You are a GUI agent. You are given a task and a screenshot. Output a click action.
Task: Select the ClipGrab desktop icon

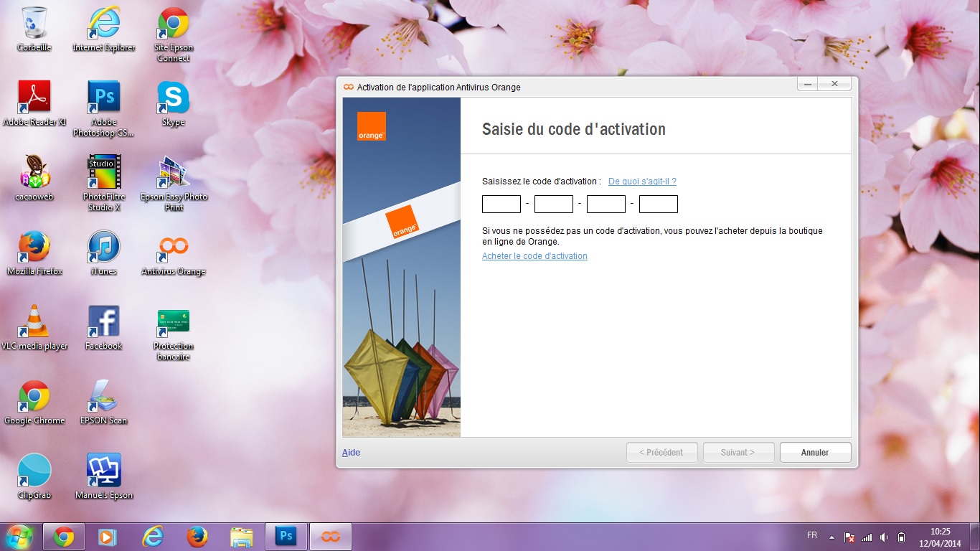pyautogui.click(x=34, y=477)
